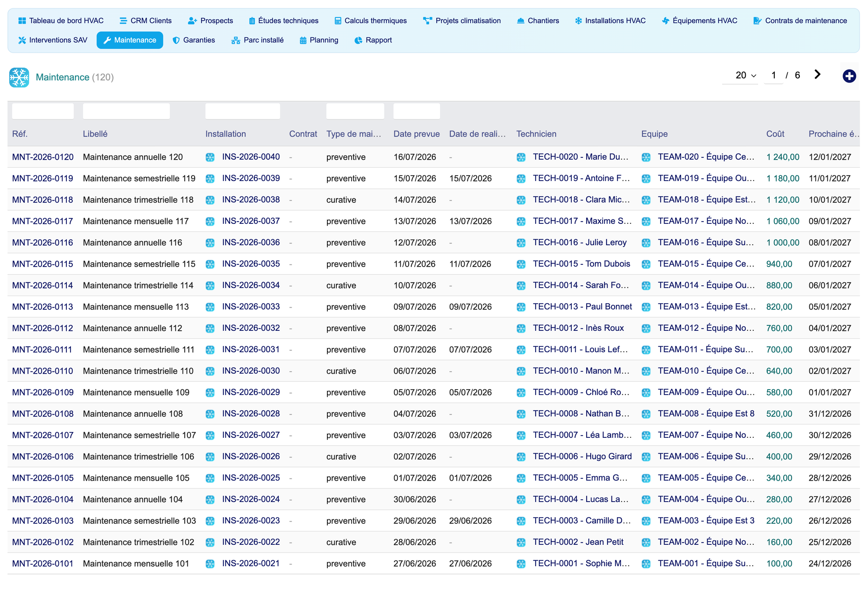868x609 pixels.
Task: Click the Maintenance snowflake module icon
Action: pyautogui.click(x=19, y=78)
